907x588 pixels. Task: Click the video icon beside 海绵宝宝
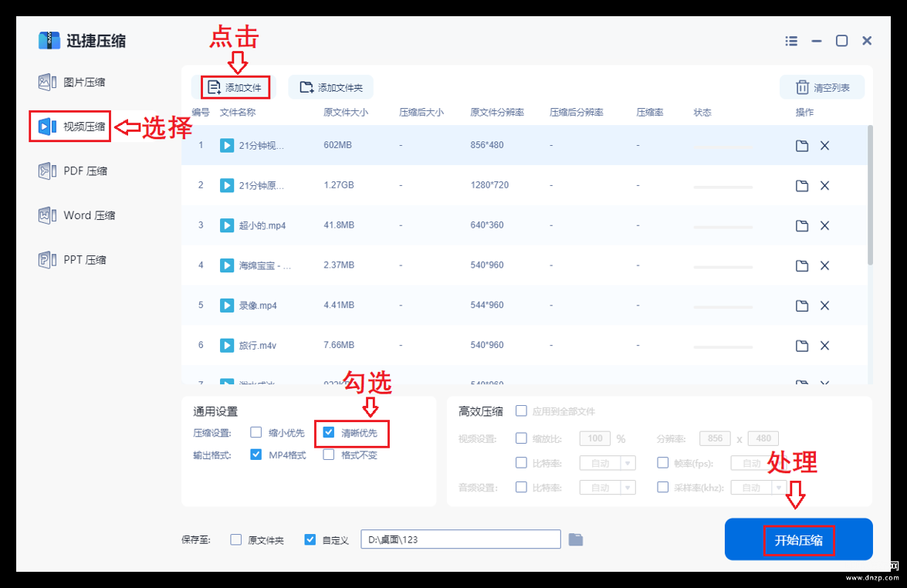(227, 265)
